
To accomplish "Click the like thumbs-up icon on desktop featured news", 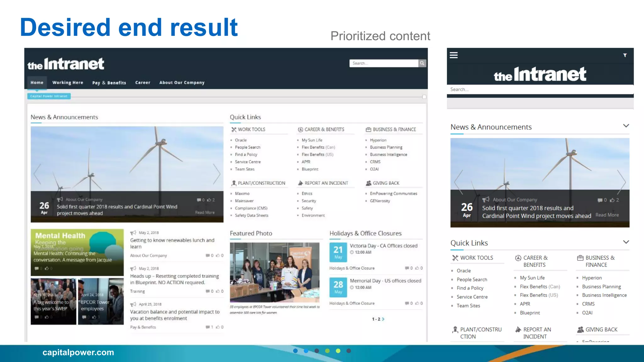I will (x=209, y=200).
